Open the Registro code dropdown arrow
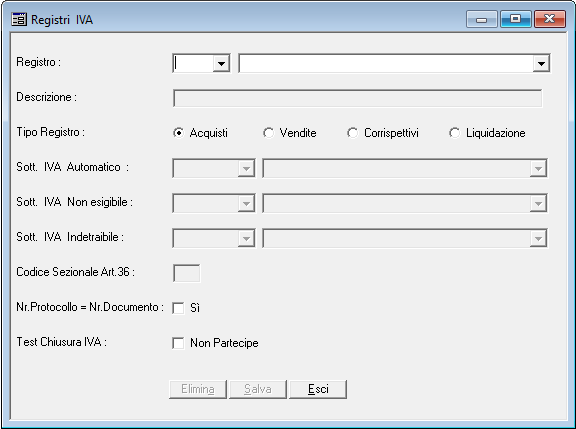576x429 pixels. (x=221, y=64)
